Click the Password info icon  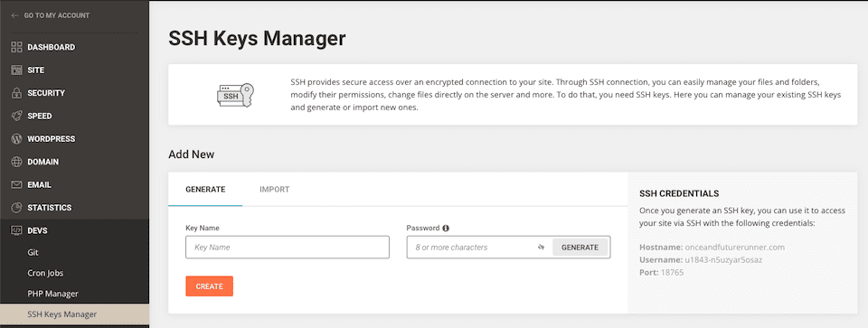pyautogui.click(x=446, y=228)
